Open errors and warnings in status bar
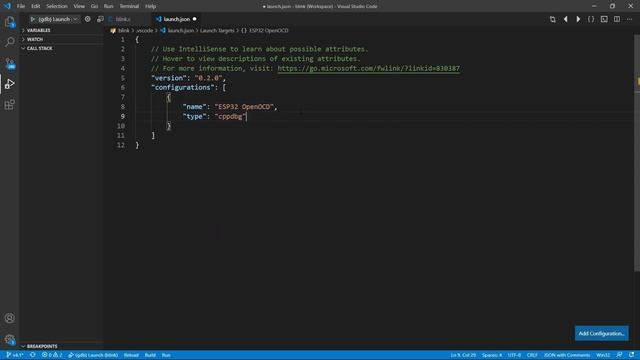Image resolution: width=640 pixels, height=360 pixels. 52,355
